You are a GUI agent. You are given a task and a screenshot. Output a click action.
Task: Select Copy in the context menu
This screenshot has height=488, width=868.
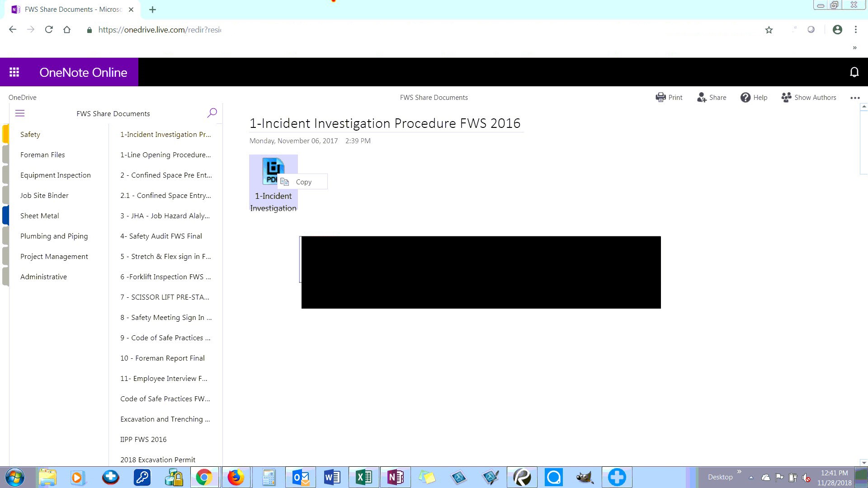(303, 182)
